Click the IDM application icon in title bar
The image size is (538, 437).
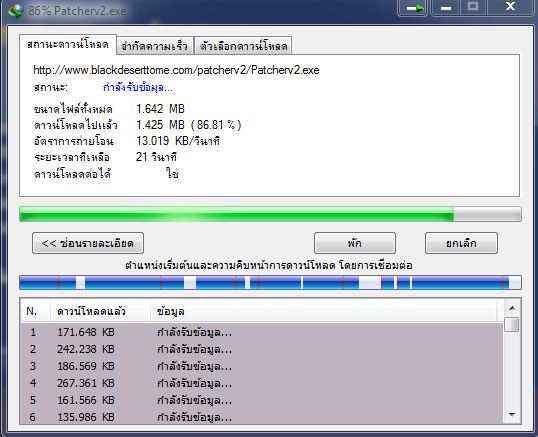click(x=15, y=11)
